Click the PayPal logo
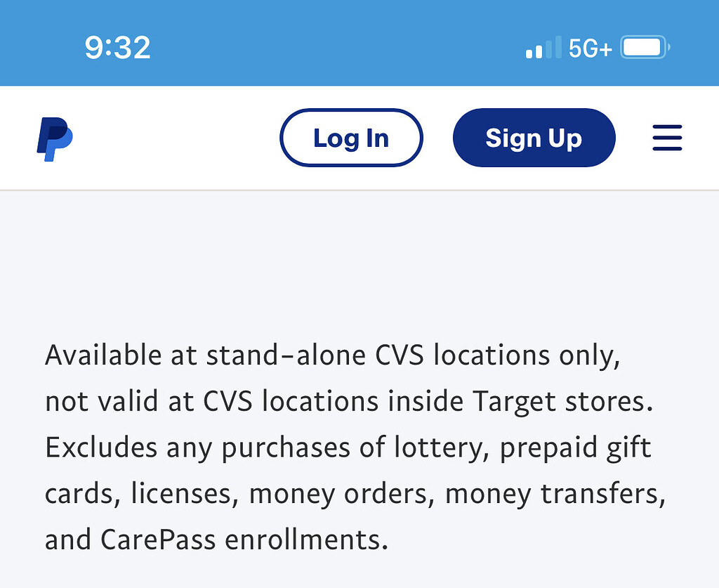Image resolution: width=719 pixels, height=588 pixels. click(55, 138)
